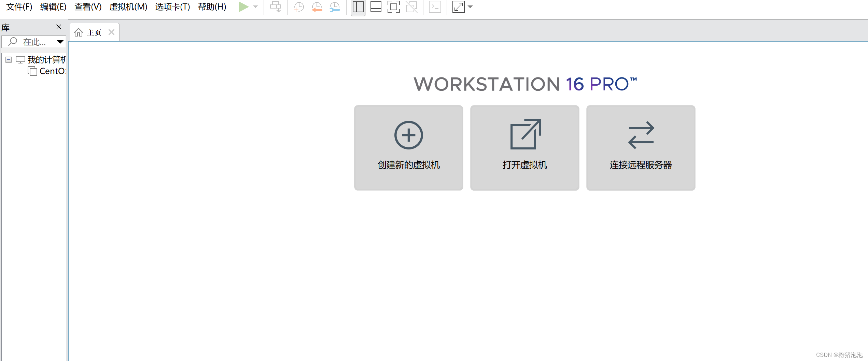Image resolution: width=868 pixels, height=361 pixels.
Task: Click 连接远程服务器 tile
Action: (641, 148)
